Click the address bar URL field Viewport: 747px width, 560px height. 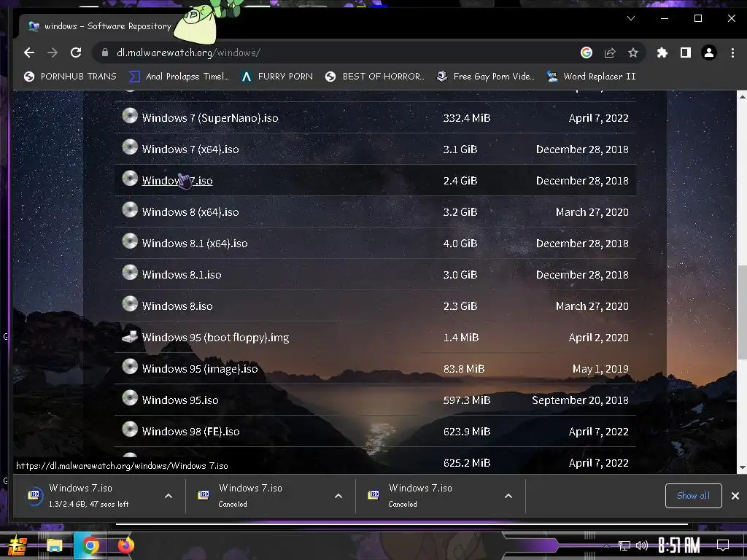pyautogui.click(x=333, y=52)
